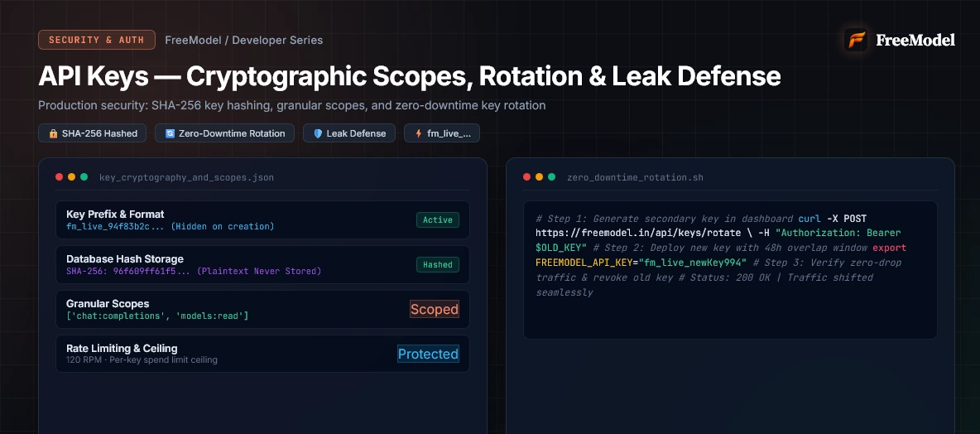Open FreeModel / Developer Series breadcrumb
The height and width of the screenshot is (434, 980).
click(243, 40)
